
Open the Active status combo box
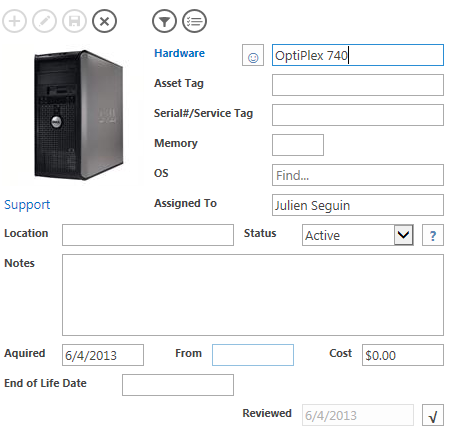click(x=358, y=235)
